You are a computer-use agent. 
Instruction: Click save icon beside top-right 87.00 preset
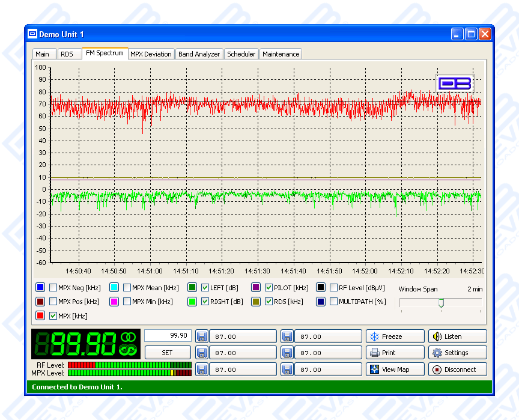(287, 336)
